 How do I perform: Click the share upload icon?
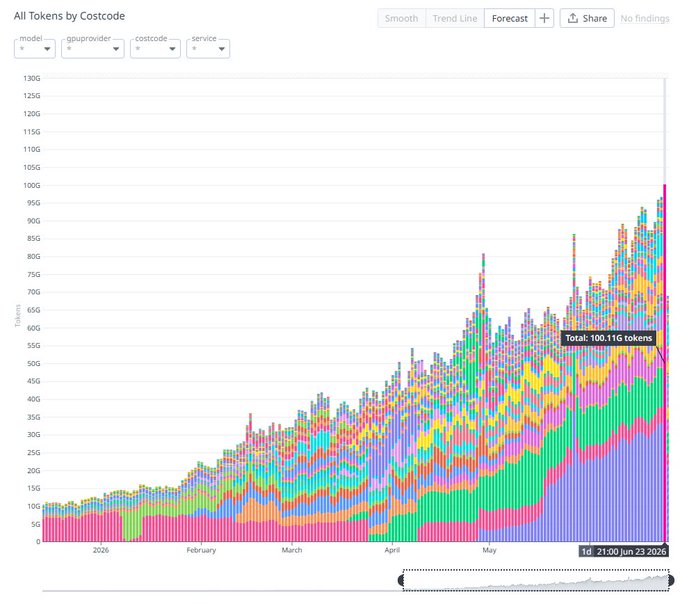pos(573,18)
